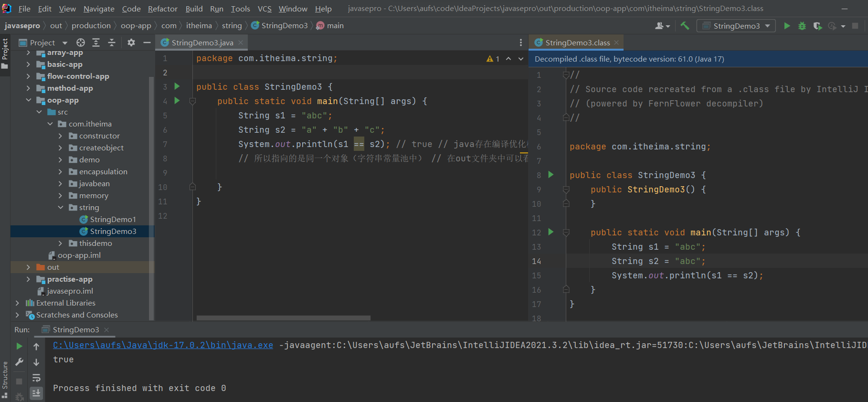Click editor horizontal scrollbar thumb
This screenshot has width=868, height=402.
coord(284,317)
